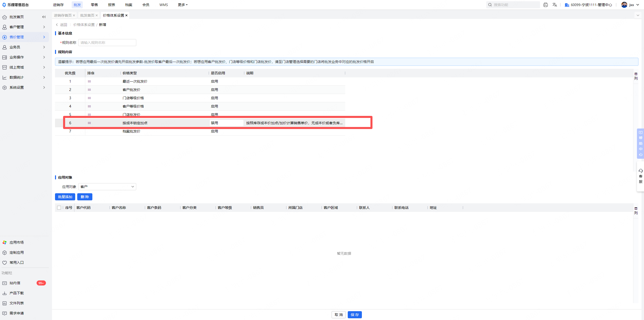Toggle select-all checkbox in customer table
The width and height of the screenshot is (644, 320).
click(x=59, y=208)
